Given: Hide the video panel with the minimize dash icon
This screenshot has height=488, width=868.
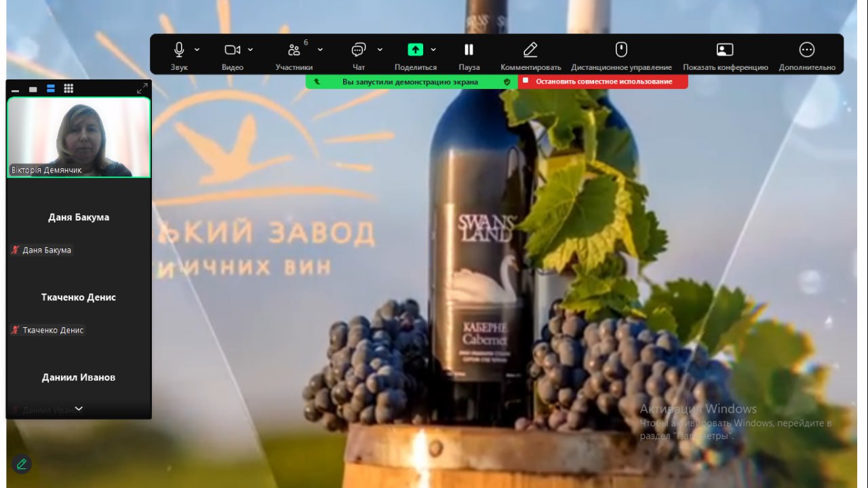Looking at the screenshot, I should tap(16, 90).
